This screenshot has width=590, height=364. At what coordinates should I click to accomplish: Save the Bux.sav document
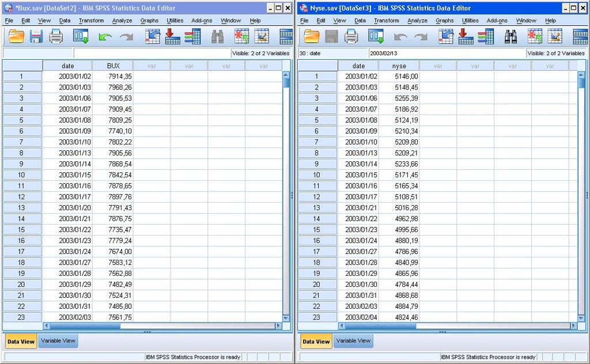pyautogui.click(x=36, y=36)
